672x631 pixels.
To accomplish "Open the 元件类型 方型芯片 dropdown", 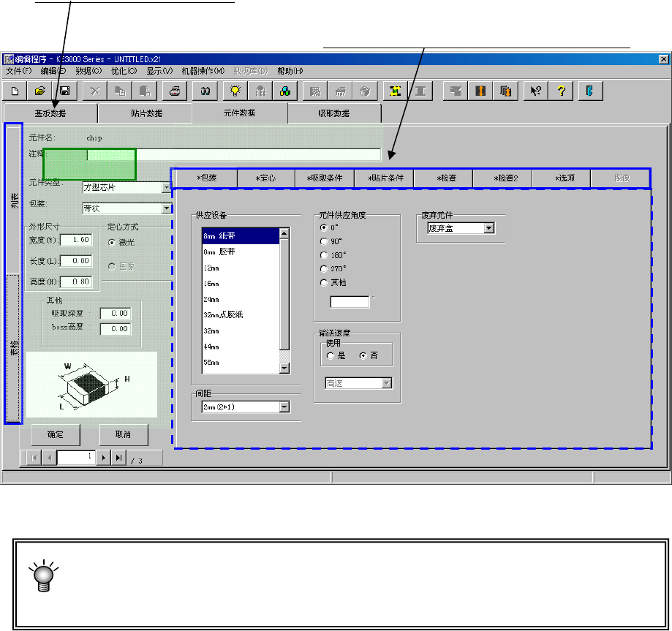I will click(166, 187).
